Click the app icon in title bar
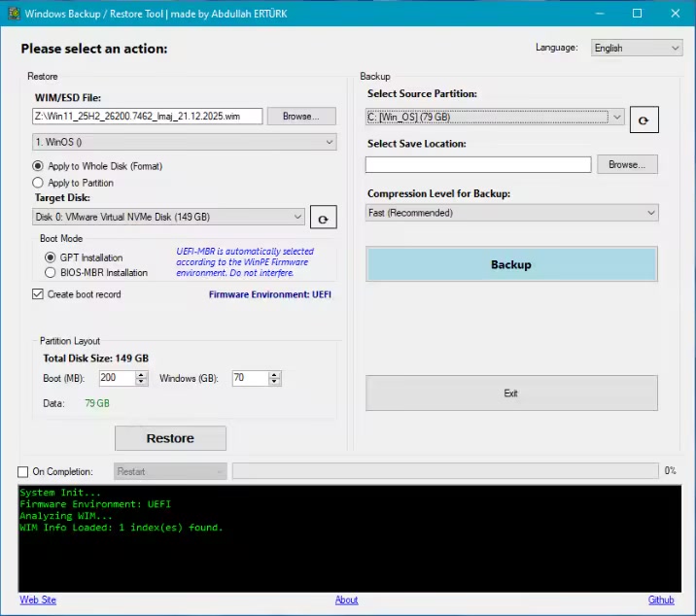 click(12, 14)
